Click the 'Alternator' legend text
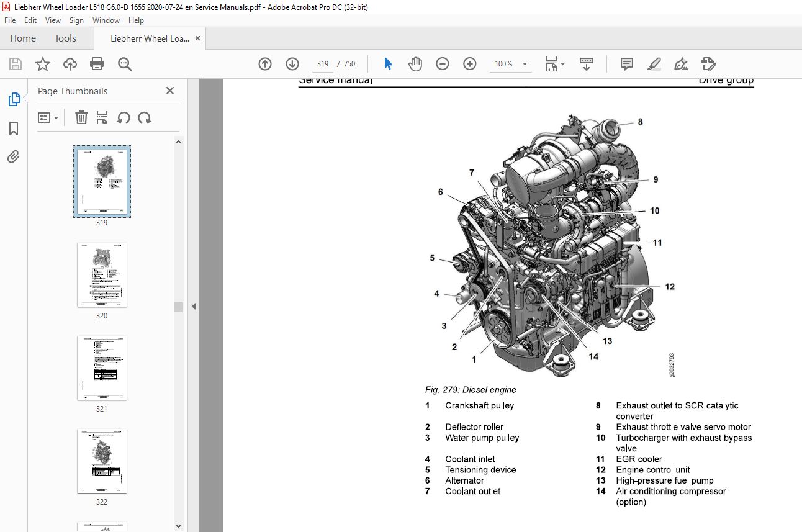 464,480
